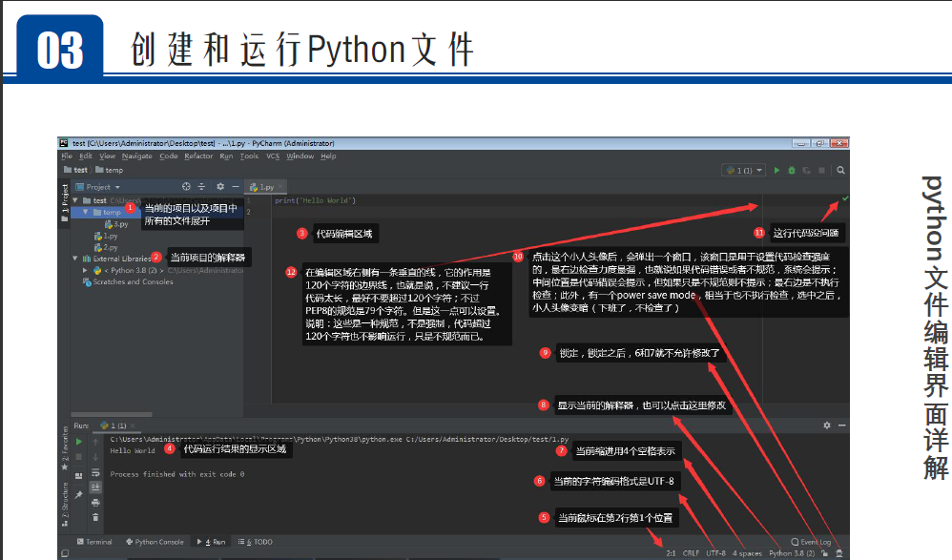
Task: Toggle the pin tab icon in Run panel
Action: coord(79,495)
